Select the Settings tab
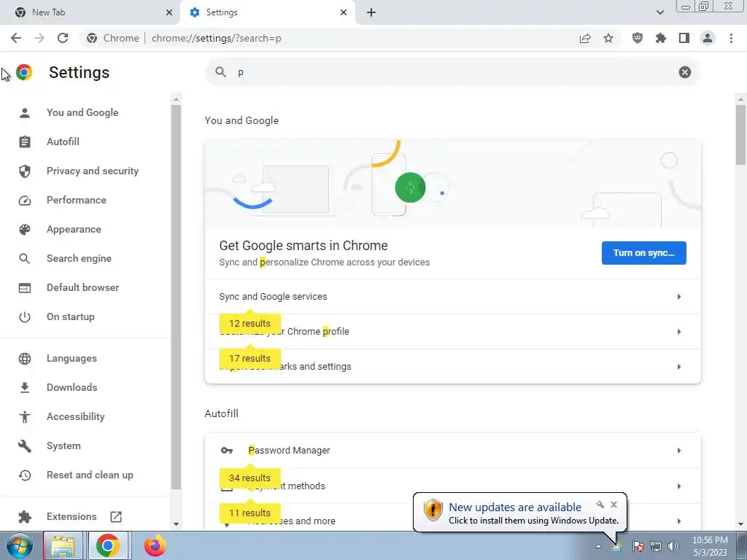Viewport: 747px width, 560px height. 267,12
